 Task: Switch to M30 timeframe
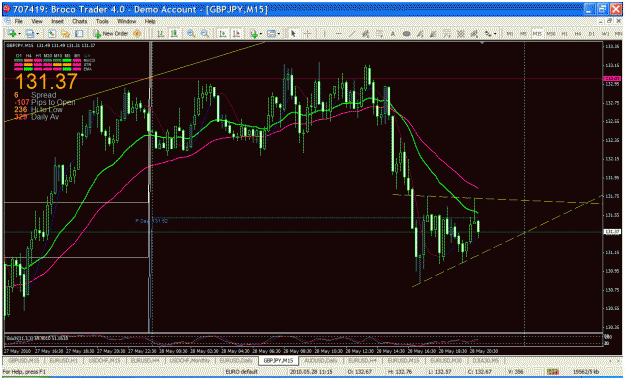(x=551, y=34)
